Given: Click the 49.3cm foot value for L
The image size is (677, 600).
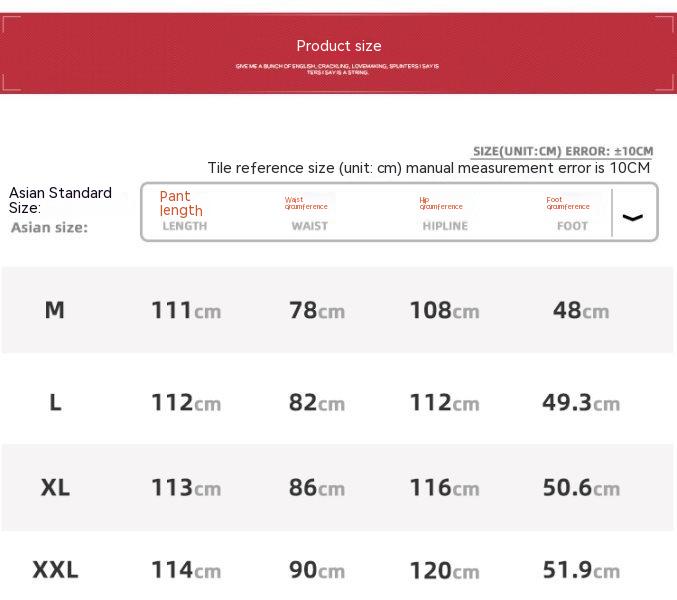Looking at the screenshot, I should (x=581, y=402).
